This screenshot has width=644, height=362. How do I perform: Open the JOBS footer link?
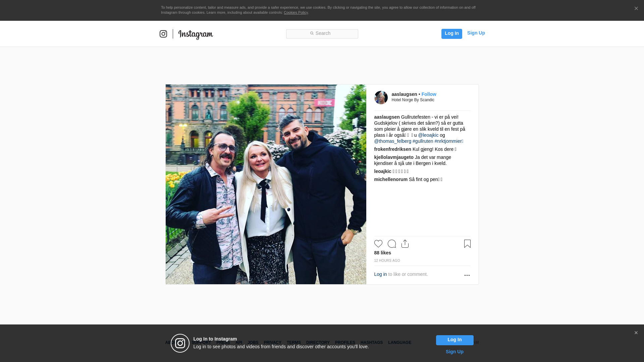click(x=253, y=343)
